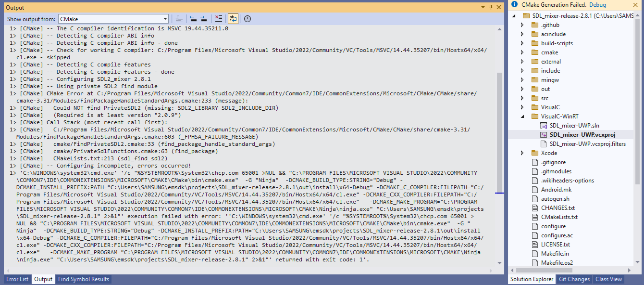Screen dimensions: 644x285
Task: Switch to Solution Explorer tab
Action: click(x=532, y=279)
